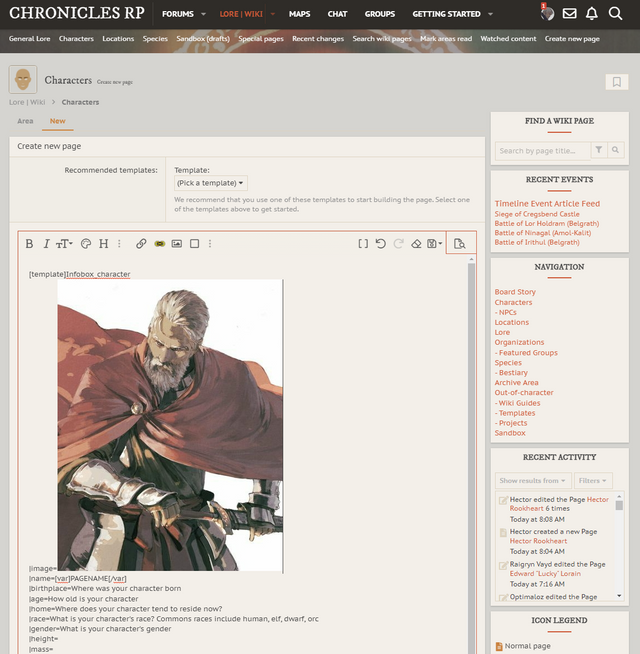The height and width of the screenshot is (654, 640).
Task: Click the Search by page title field
Action: 542,151
